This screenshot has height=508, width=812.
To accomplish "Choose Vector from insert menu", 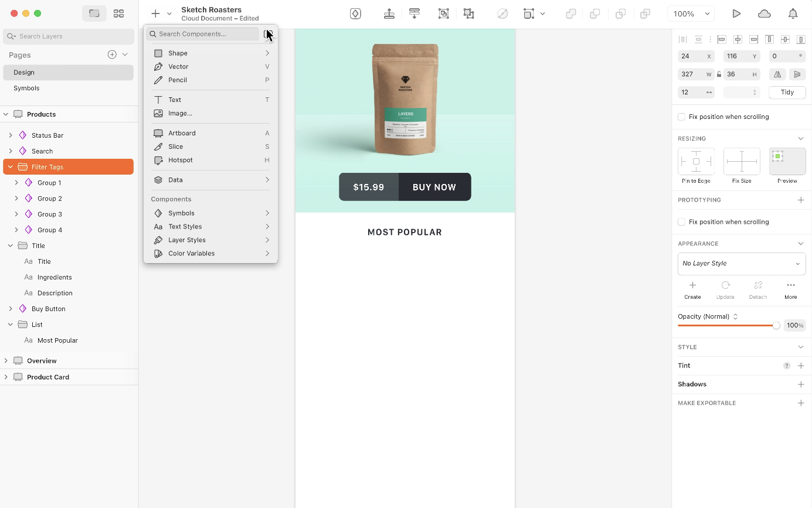I will [211, 67].
